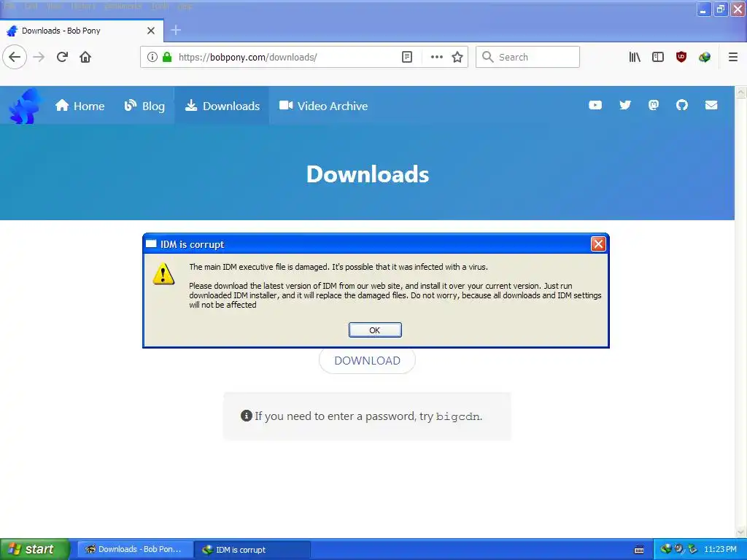Toggle reader view in the address bar
747x560 pixels.
pyautogui.click(x=407, y=57)
